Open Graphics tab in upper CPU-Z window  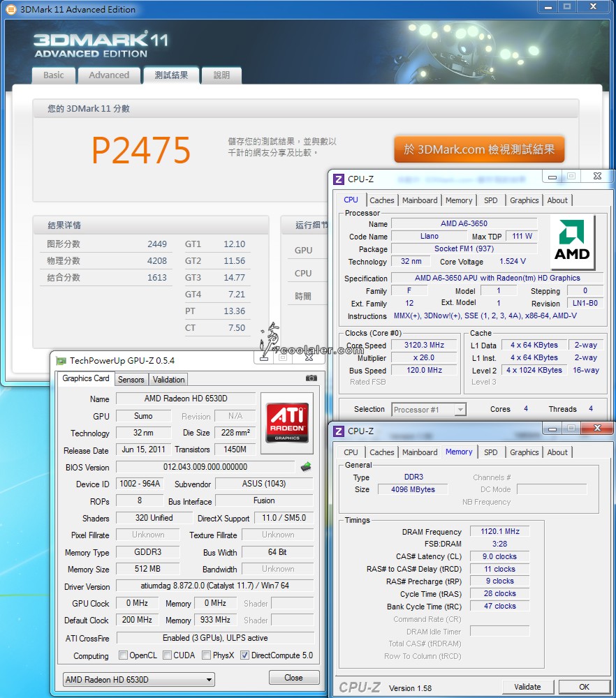click(525, 200)
